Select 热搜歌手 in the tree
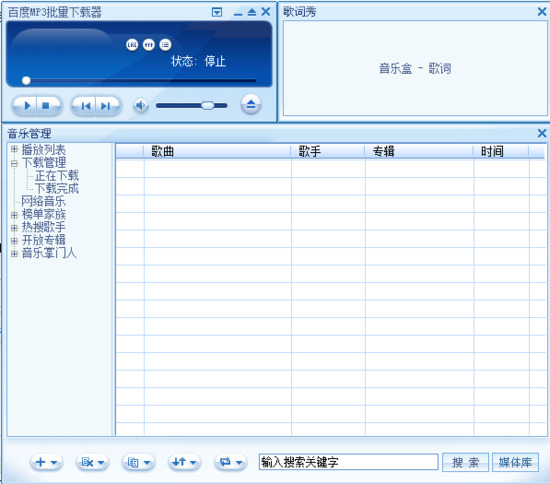Screen dimensions: 550x484 tap(43, 227)
